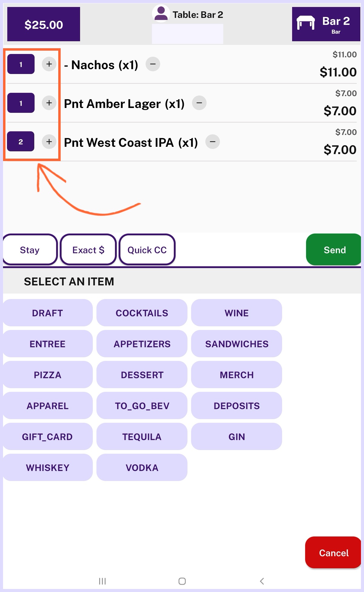Remove one Pnt Amber Lager with minus
The width and height of the screenshot is (364, 592).
coord(199,103)
